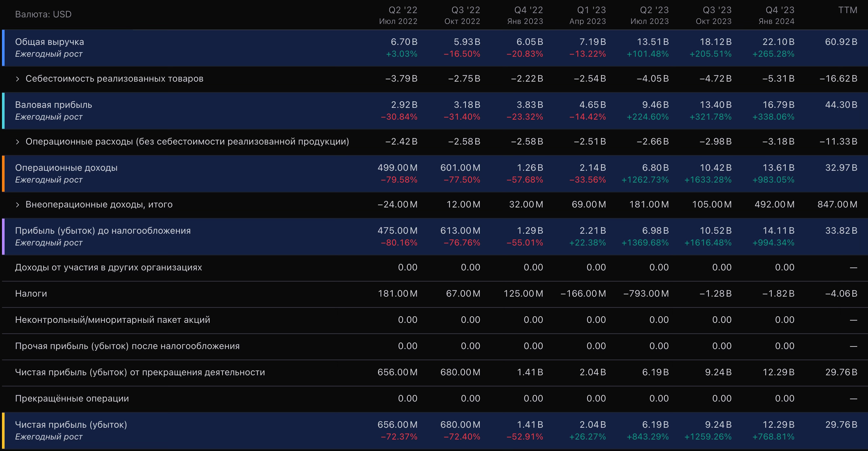Select the Q4 '23 column header
Image resolution: width=868 pixels, height=451 pixels.
[x=776, y=15]
